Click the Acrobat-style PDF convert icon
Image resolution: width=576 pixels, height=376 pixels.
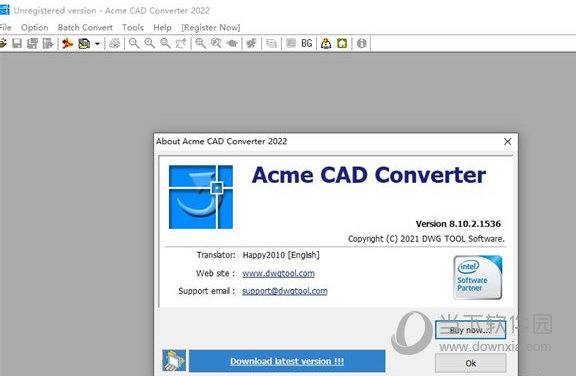pyautogui.click(x=67, y=43)
